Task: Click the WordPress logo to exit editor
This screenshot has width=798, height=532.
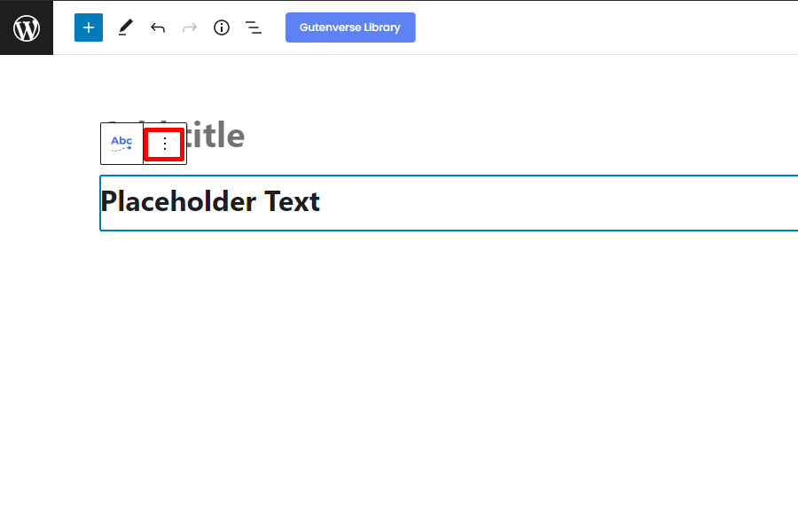Action: [x=27, y=27]
